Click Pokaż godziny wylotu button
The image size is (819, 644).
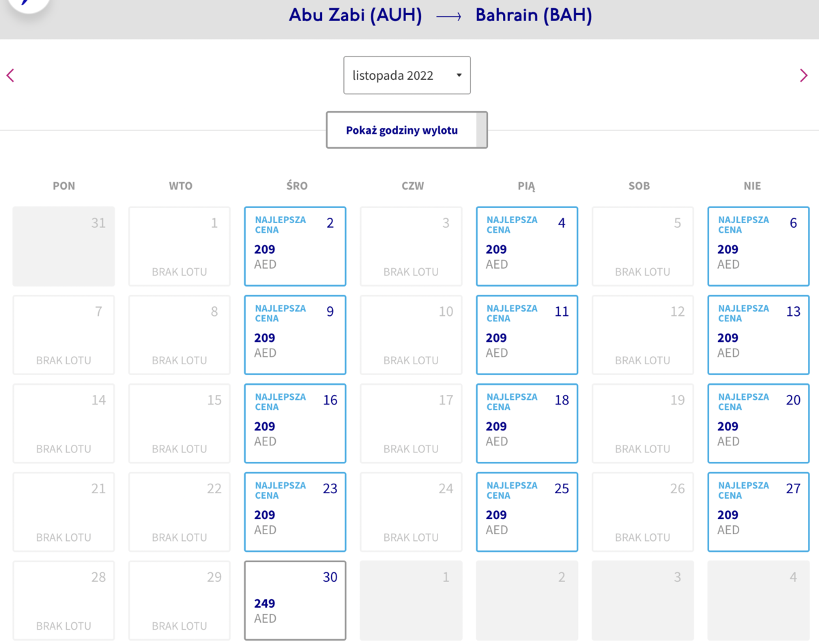pyautogui.click(x=407, y=130)
